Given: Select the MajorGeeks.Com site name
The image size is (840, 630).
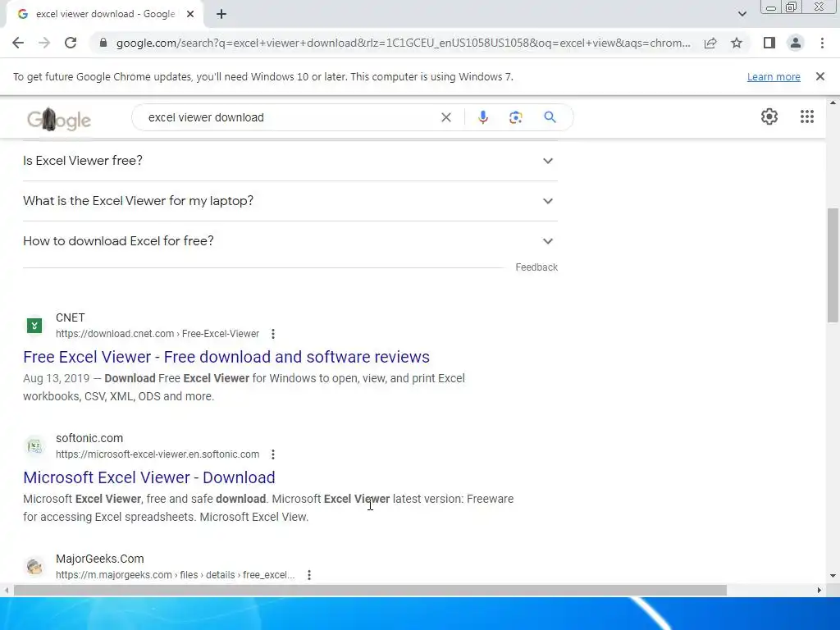Looking at the screenshot, I should point(99,559).
